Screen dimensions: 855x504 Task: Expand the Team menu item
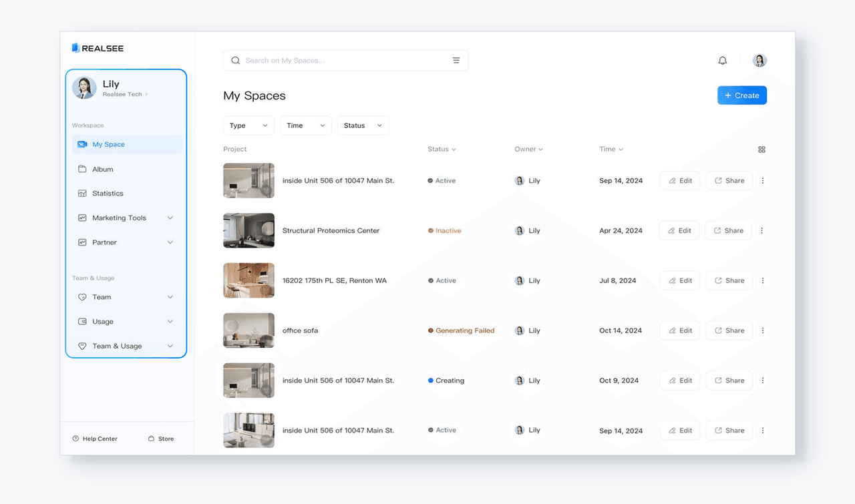click(127, 297)
